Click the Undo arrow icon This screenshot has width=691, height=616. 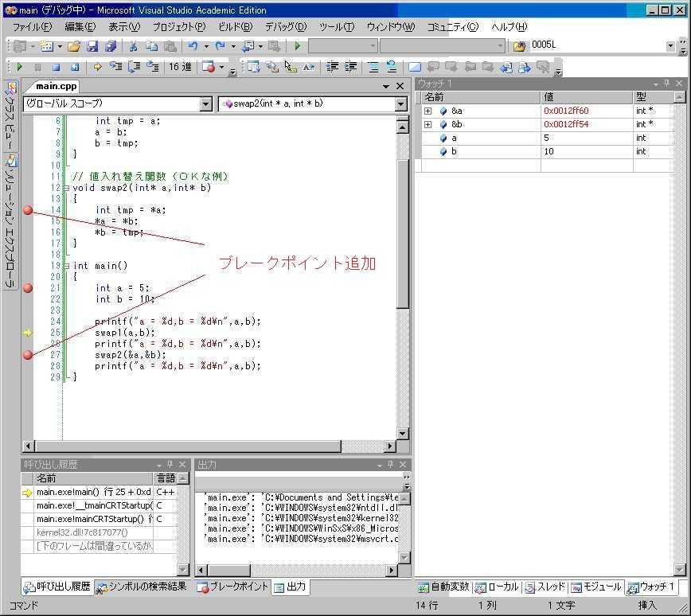(x=193, y=46)
